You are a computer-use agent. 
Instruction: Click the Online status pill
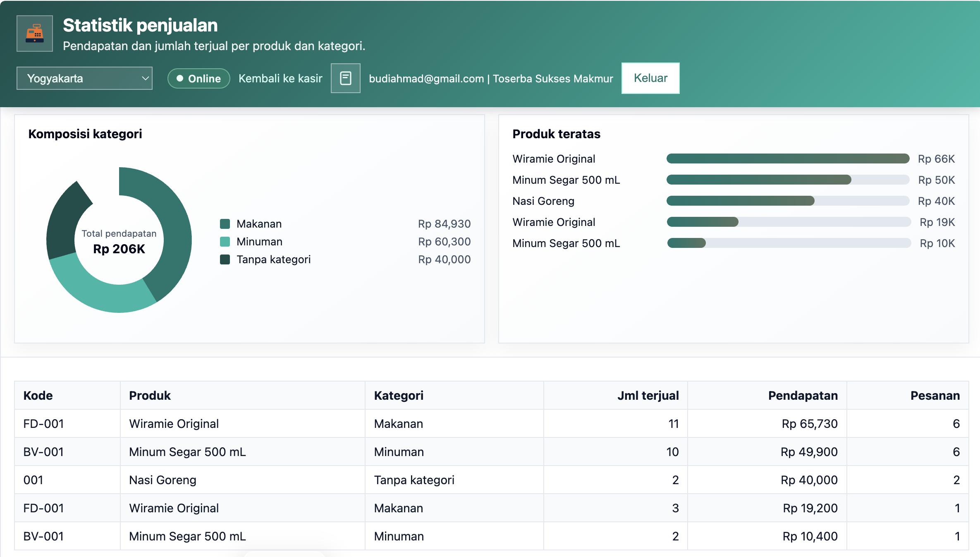(199, 78)
